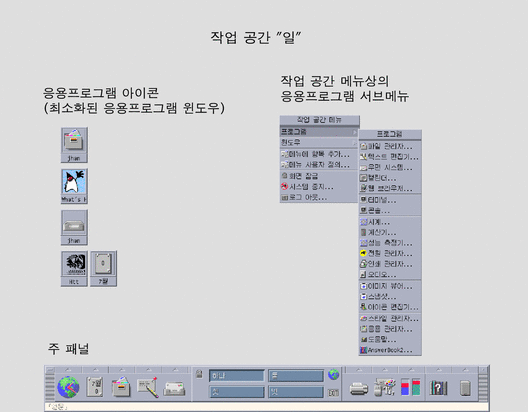Select '화면 잠금' from workspace menu
This screenshot has height=412, width=528.
click(319, 176)
